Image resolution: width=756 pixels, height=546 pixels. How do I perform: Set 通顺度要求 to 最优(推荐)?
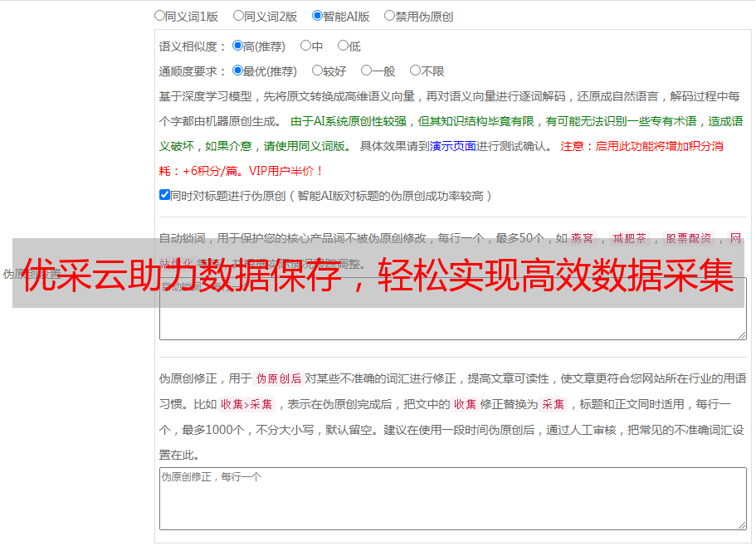(237, 71)
